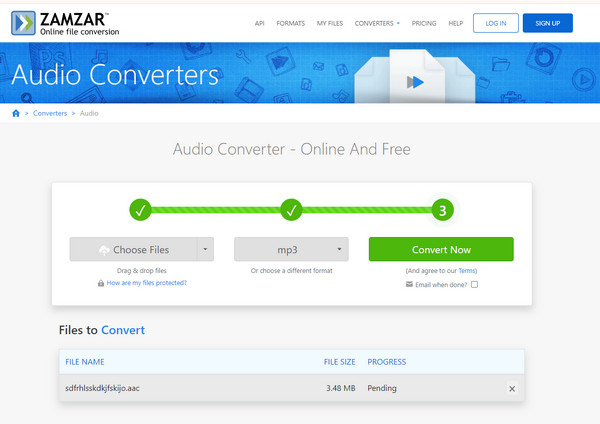The height and width of the screenshot is (424, 600).
Task: Open the Terms link
Action: point(467,271)
